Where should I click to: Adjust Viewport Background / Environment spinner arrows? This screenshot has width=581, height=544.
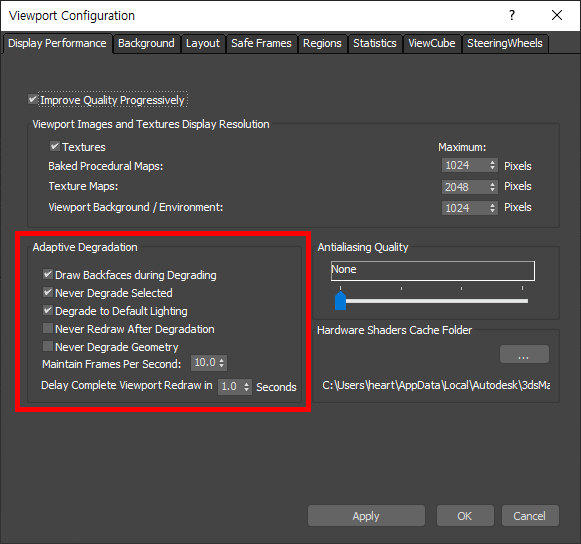[492, 208]
